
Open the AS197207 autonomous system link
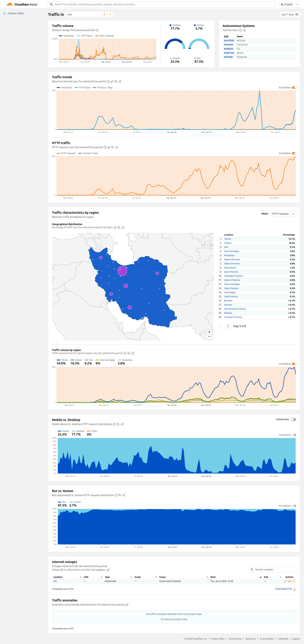(x=229, y=41)
